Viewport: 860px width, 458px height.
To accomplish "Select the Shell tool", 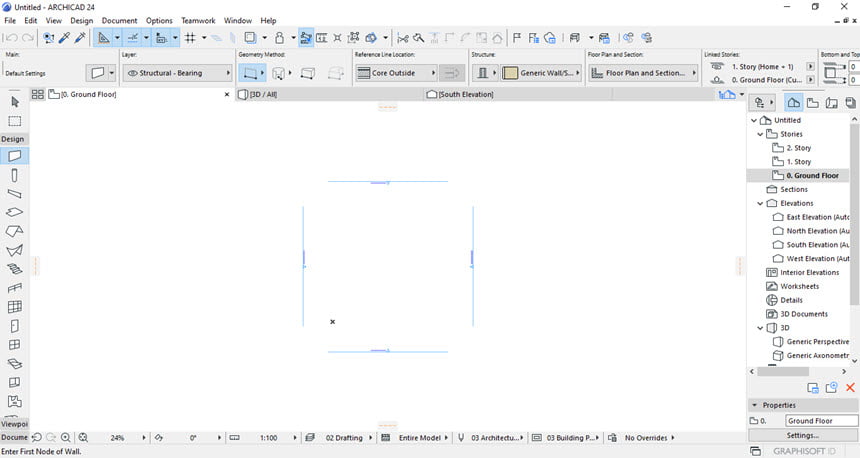I will coord(15,250).
